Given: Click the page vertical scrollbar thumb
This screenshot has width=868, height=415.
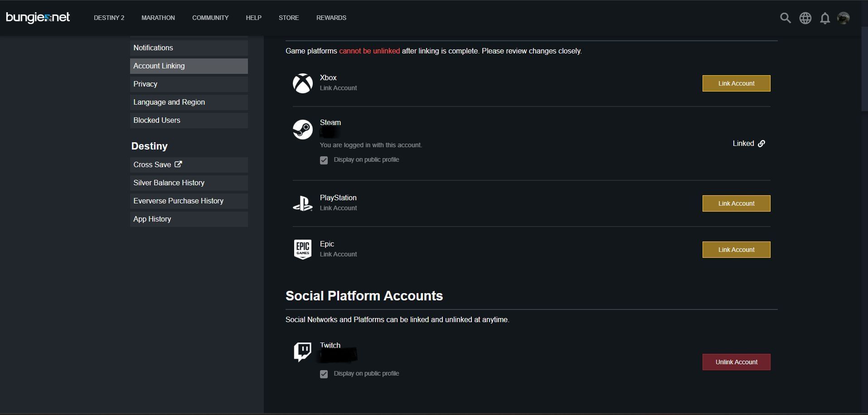Looking at the screenshot, I should click(864, 69).
